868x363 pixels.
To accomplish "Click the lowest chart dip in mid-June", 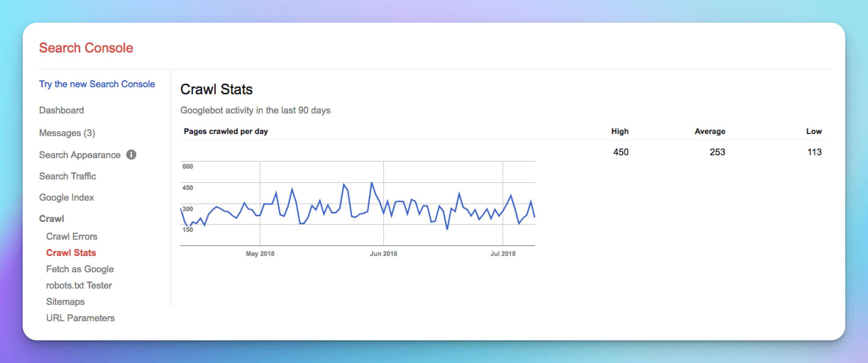I will pyautogui.click(x=447, y=229).
